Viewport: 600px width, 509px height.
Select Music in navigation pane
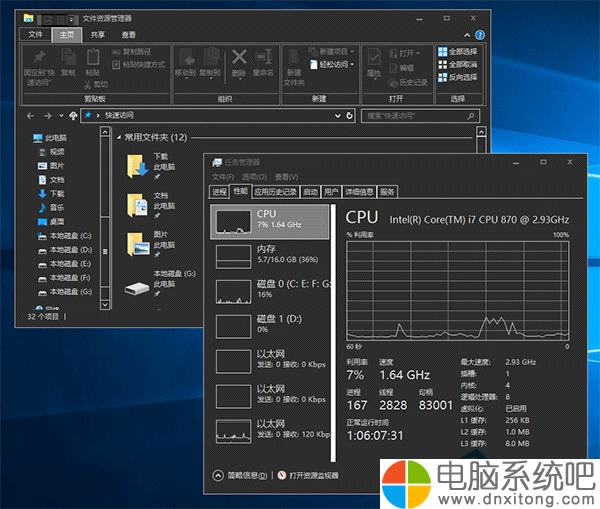(x=51, y=207)
